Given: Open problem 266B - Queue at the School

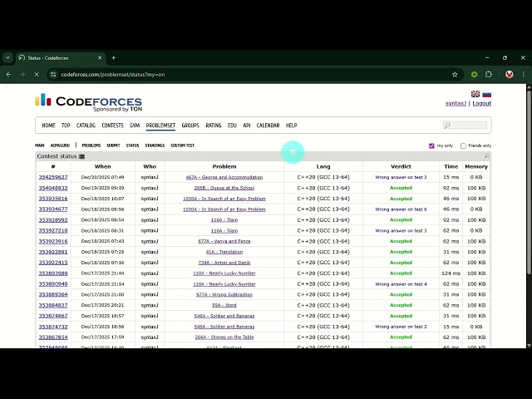Looking at the screenshot, I should click(224, 188).
